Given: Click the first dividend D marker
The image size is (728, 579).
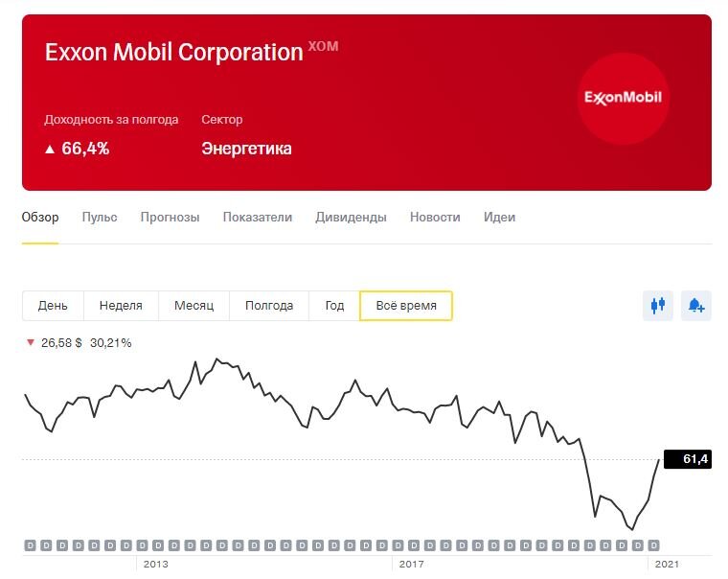Looking at the screenshot, I should click(x=30, y=545).
